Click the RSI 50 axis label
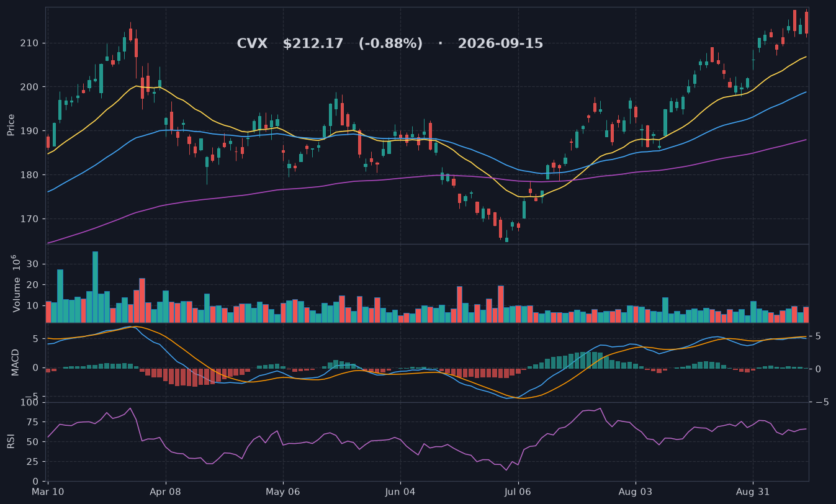Screen dimensions: 836x504 pyautogui.click(x=34, y=442)
